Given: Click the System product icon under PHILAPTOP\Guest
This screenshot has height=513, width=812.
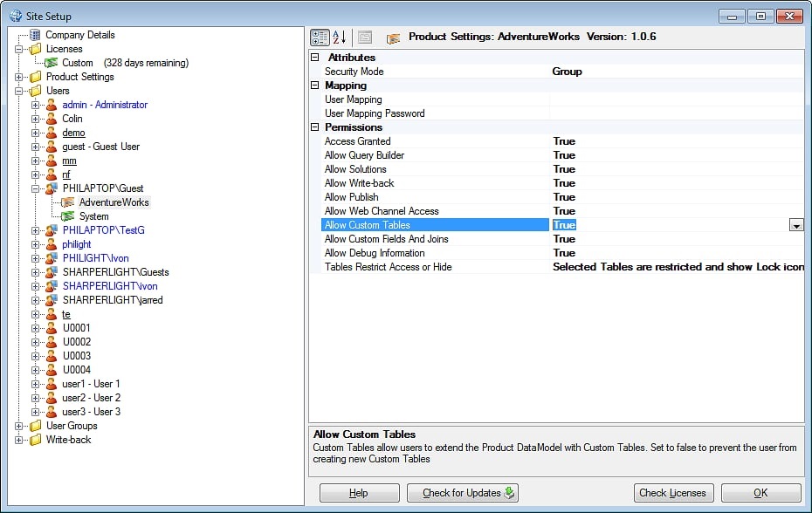Looking at the screenshot, I should 68,216.
